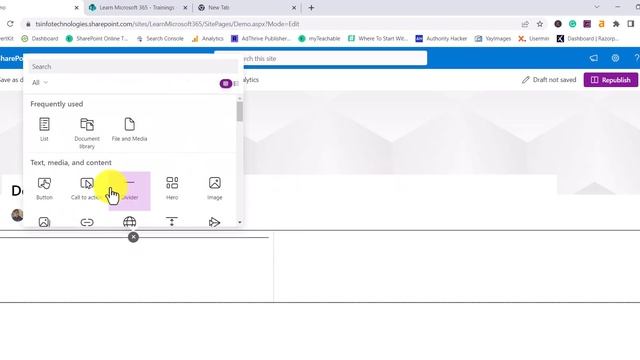Pick the Image gallery web part
The image size is (640, 360).
click(x=44, y=222)
